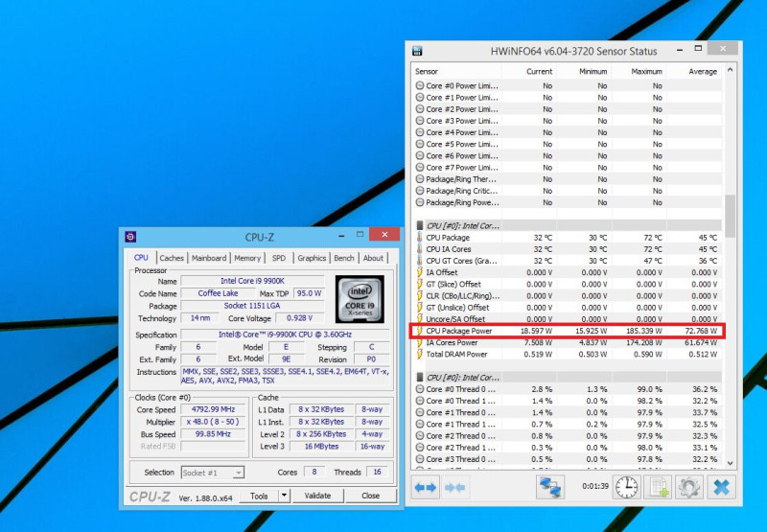
Task: Click the lightning icon beside GT (Slice) Offset
Action: (419, 284)
